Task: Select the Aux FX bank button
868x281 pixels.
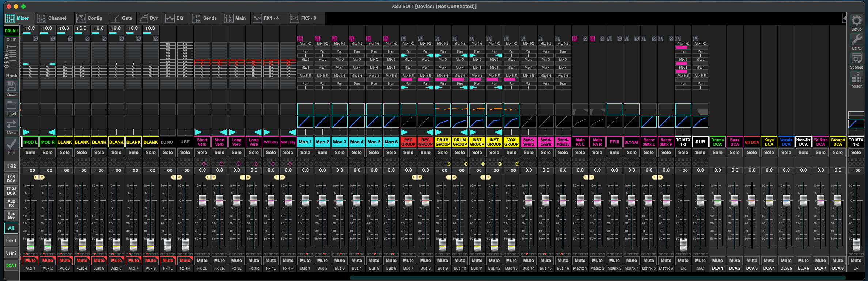Action: 11,203
